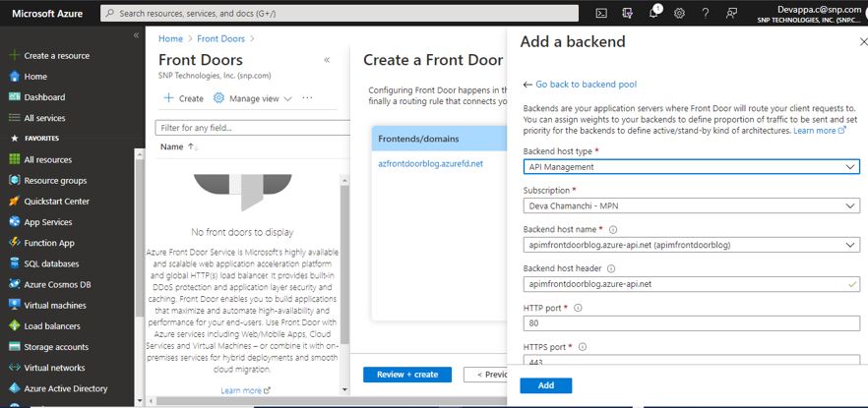Expand the Subscription dropdown
Image resolution: width=868 pixels, height=408 pixels.
[x=691, y=205]
